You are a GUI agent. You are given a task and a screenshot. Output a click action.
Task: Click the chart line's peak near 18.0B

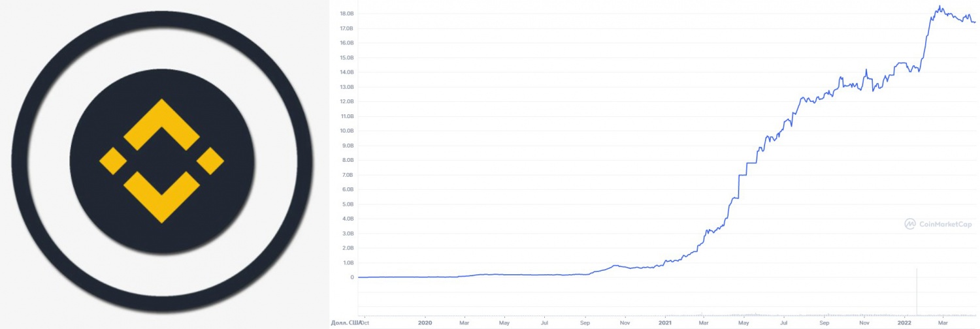939,7
